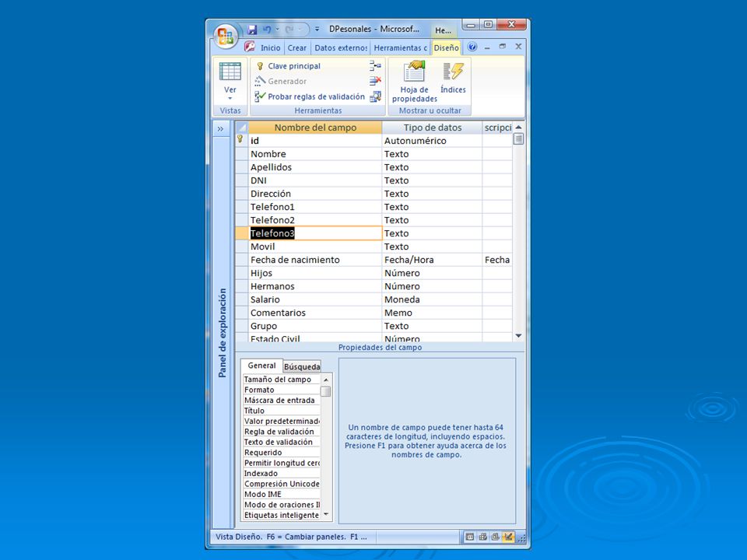
Task: Select the Dirección field name
Action: (x=315, y=194)
